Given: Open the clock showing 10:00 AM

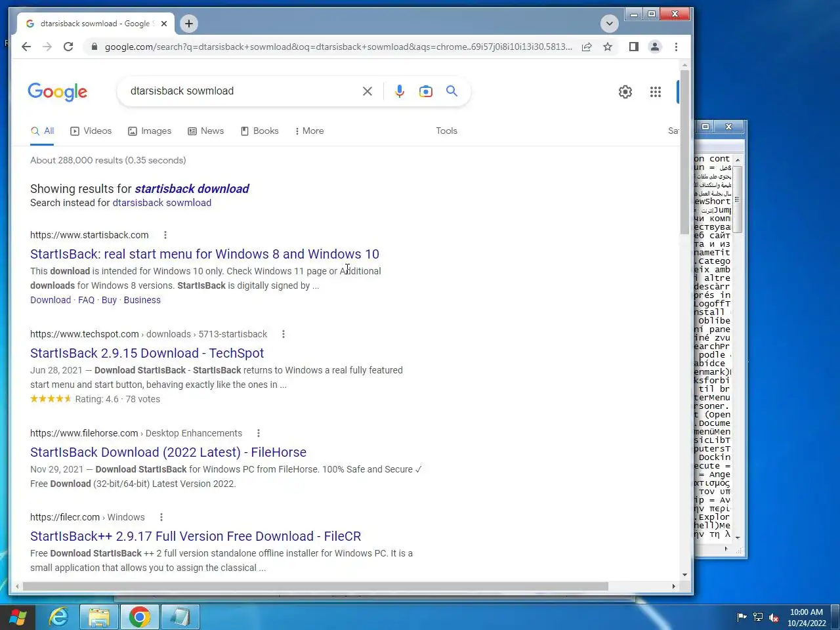Looking at the screenshot, I should click(807, 618).
